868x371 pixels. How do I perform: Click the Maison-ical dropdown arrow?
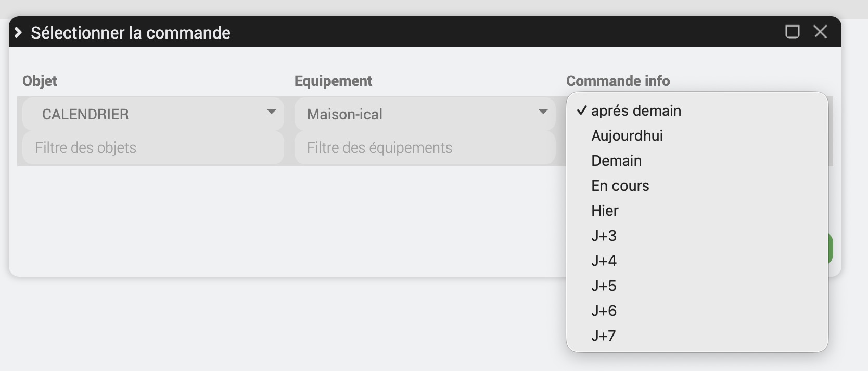point(543,112)
